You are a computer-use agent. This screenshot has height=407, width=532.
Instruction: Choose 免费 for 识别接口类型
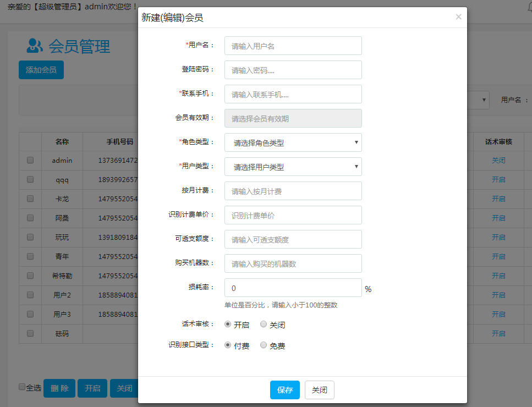pos(264,345)
